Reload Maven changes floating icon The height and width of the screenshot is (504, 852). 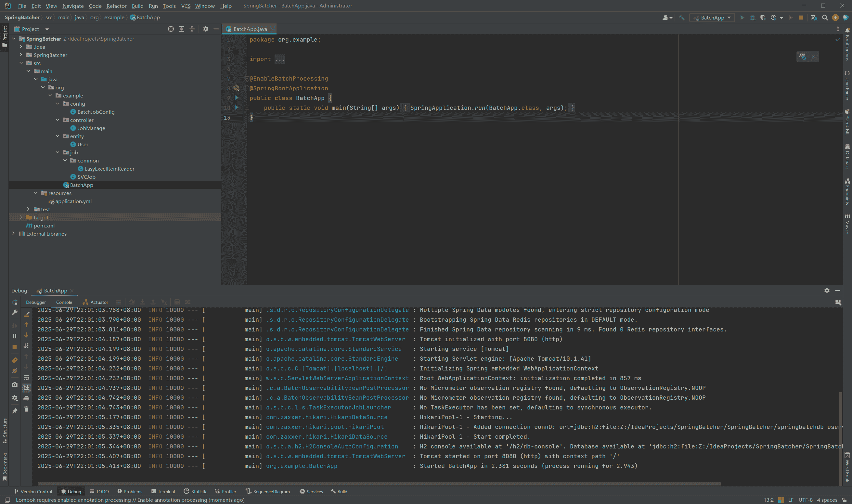click(802, 56)
